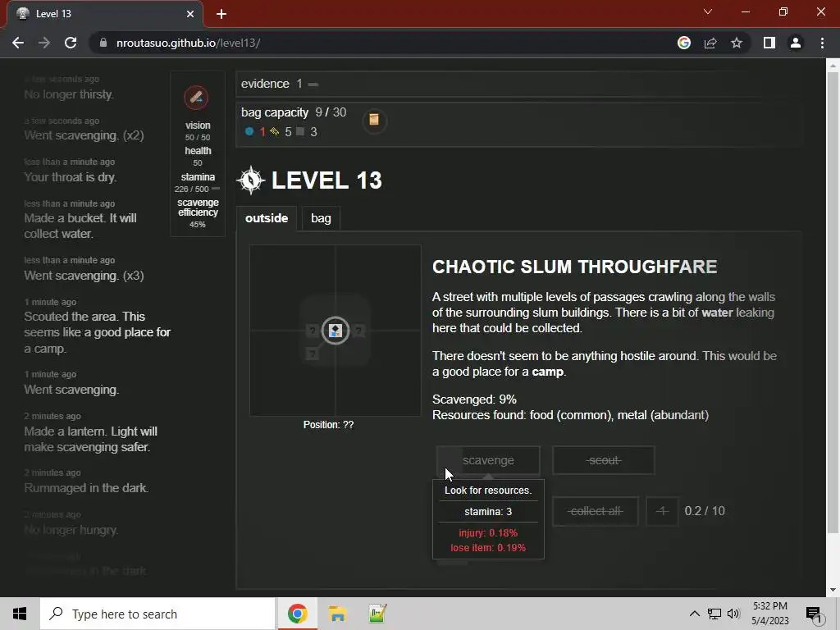840x630 pixels.
Task: Click 'Scouted the area' log entry
Action: point(98,333)
